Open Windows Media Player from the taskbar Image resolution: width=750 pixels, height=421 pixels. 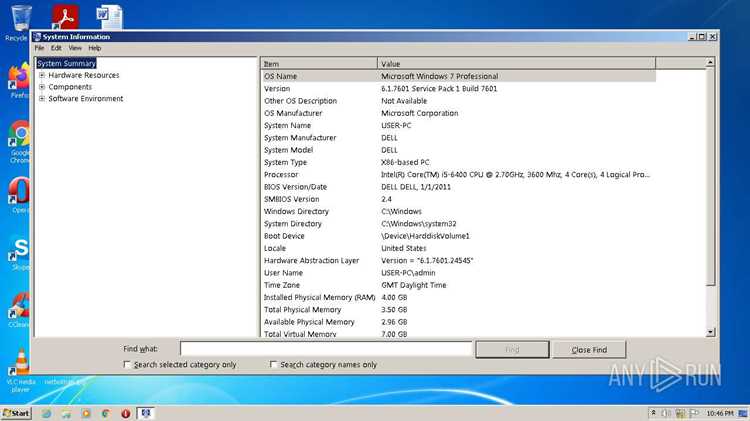[86, 413]
